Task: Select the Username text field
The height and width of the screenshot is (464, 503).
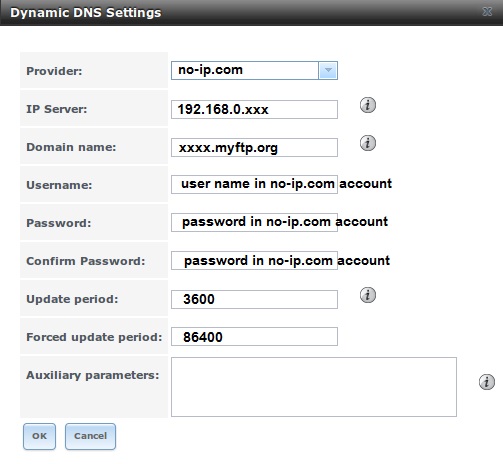Action: 254,184
